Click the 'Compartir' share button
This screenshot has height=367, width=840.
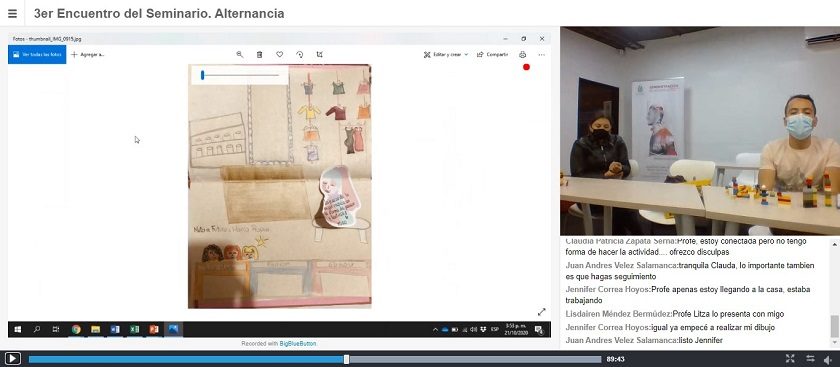492,54
